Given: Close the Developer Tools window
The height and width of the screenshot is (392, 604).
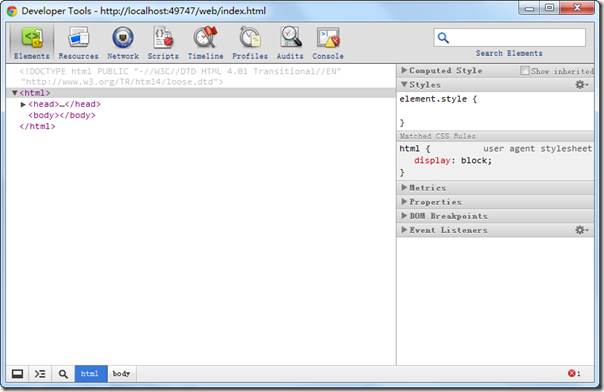Looking at the screenshot, I should tap(577, 8).
